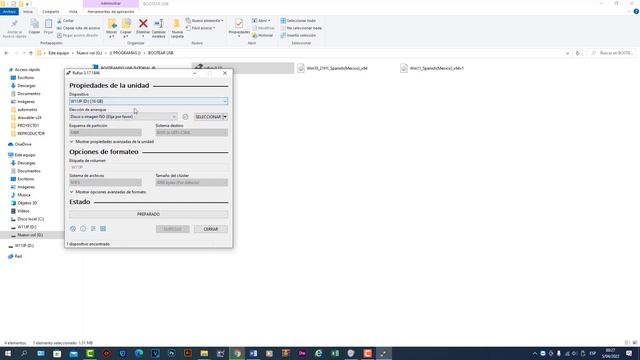
Task: Open Google Chrome from taskbar
Action: pyautogui.click(x=237, y=353)
